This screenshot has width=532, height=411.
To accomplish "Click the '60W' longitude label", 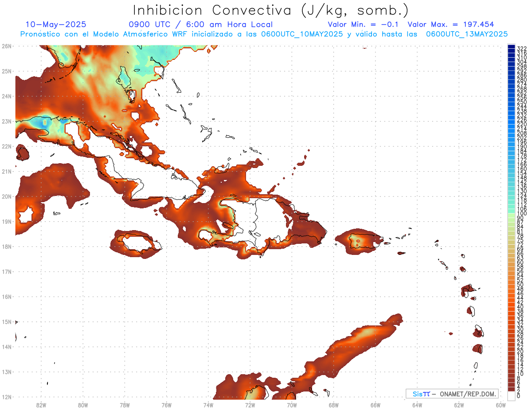I will point(501,405).
